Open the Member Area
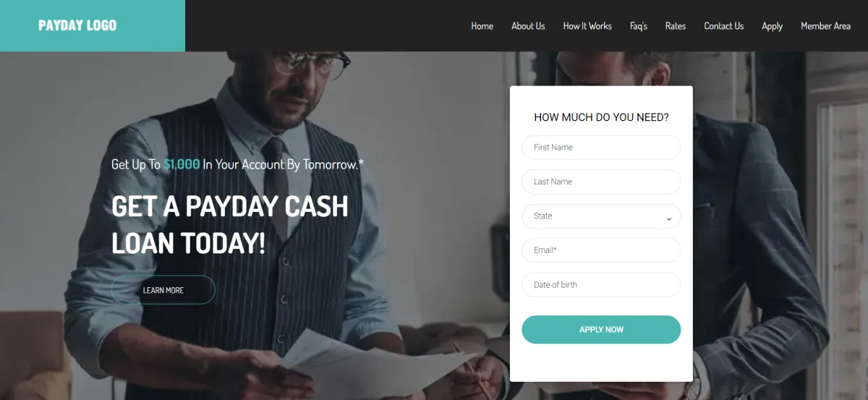The height and width of the screenshot is (400, 868). (x=825, y=26)
